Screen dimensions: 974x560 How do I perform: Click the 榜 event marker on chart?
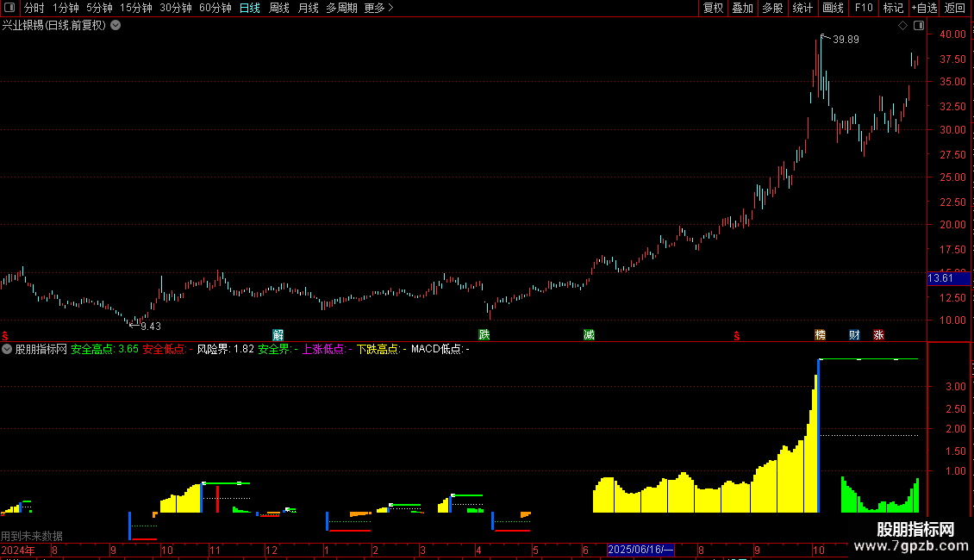[820, 334]
